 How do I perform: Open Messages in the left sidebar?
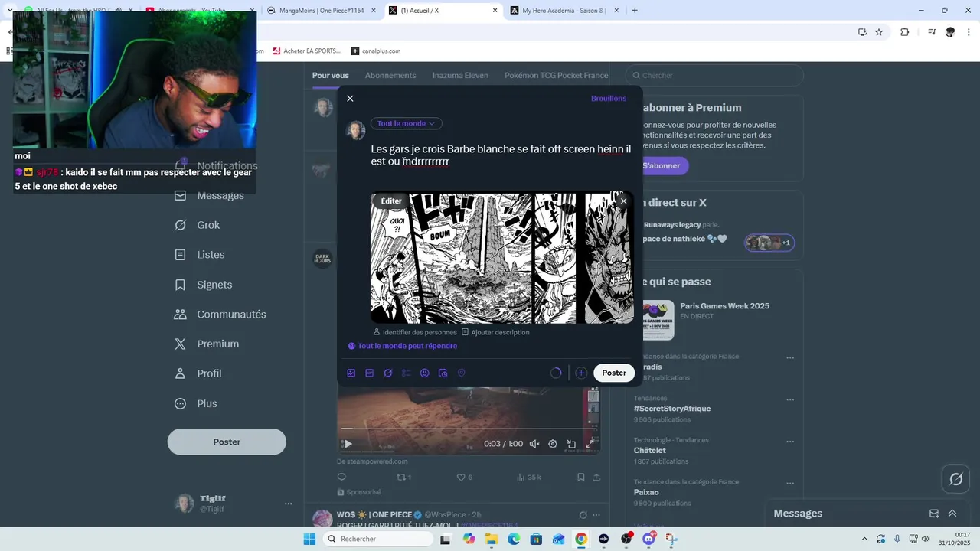pyautogui.click(x=209, y=196)
